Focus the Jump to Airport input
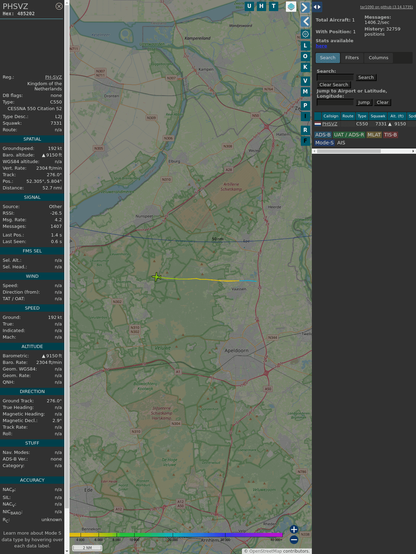 [x=335, y=102]
